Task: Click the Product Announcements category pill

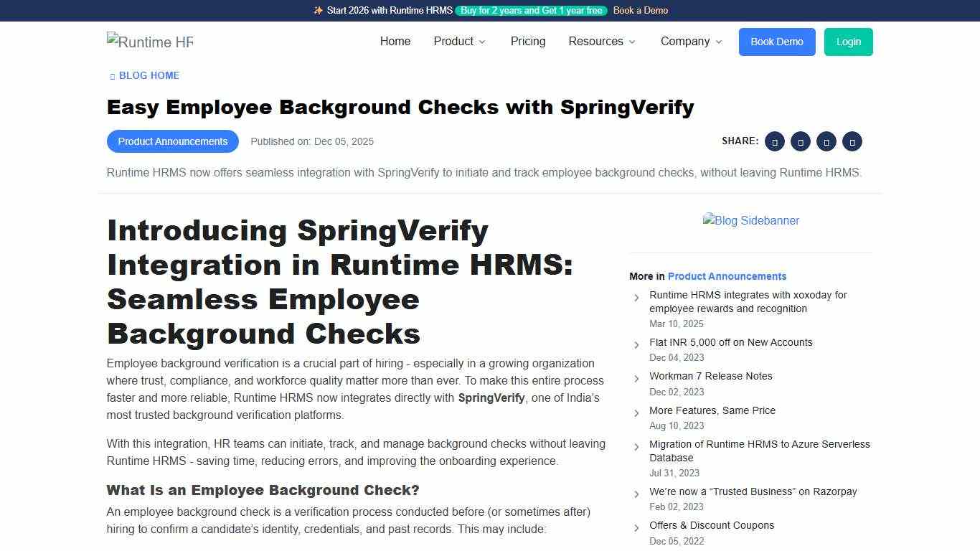Action: [x=172, y=141]
